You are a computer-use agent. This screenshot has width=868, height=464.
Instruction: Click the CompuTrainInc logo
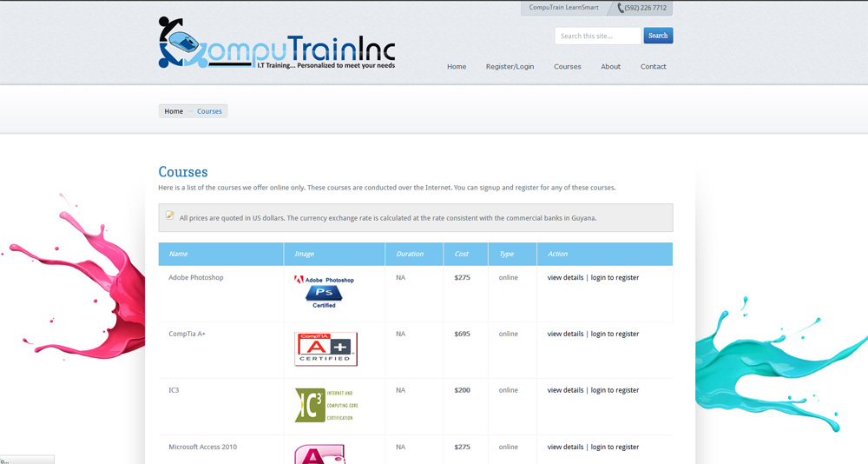[277, 43]
